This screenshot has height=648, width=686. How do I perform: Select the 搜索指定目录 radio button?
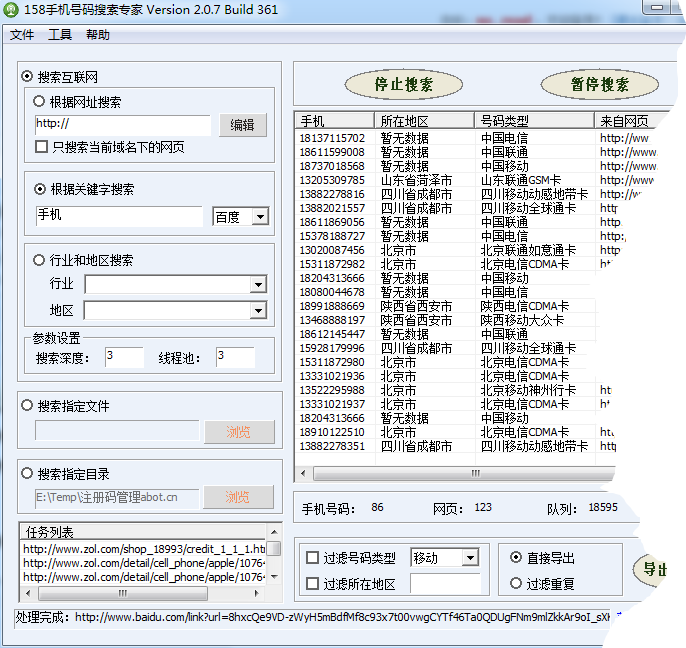point(27,473)
